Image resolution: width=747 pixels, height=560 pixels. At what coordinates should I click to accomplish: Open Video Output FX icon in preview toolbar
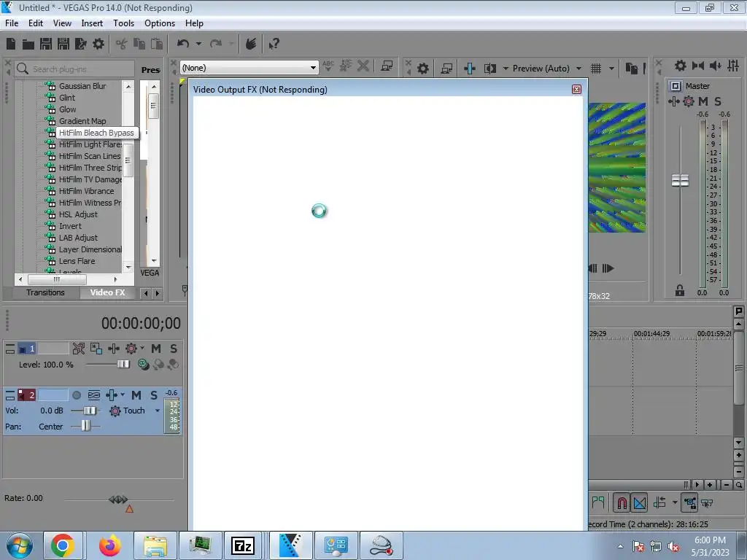469,69
